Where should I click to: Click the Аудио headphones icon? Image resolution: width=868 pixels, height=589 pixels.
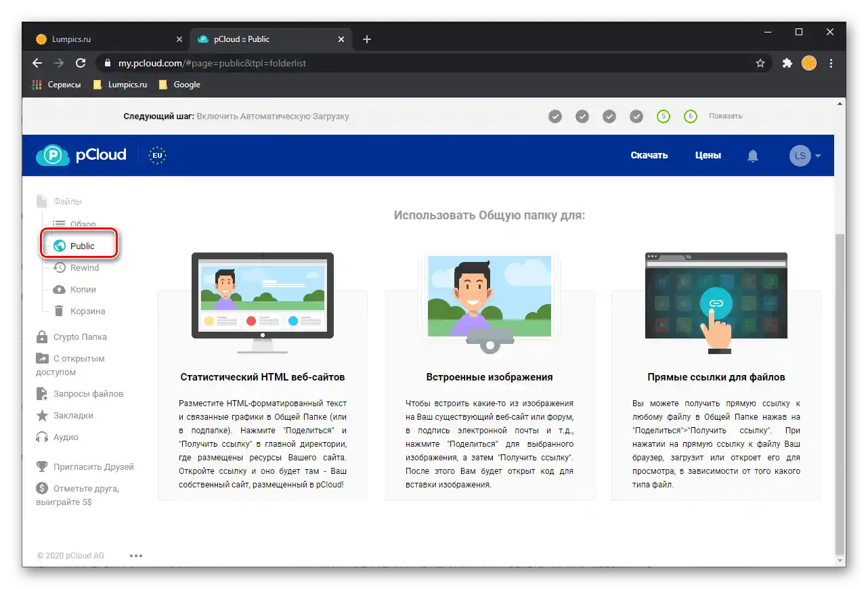[x=42, y=437]
